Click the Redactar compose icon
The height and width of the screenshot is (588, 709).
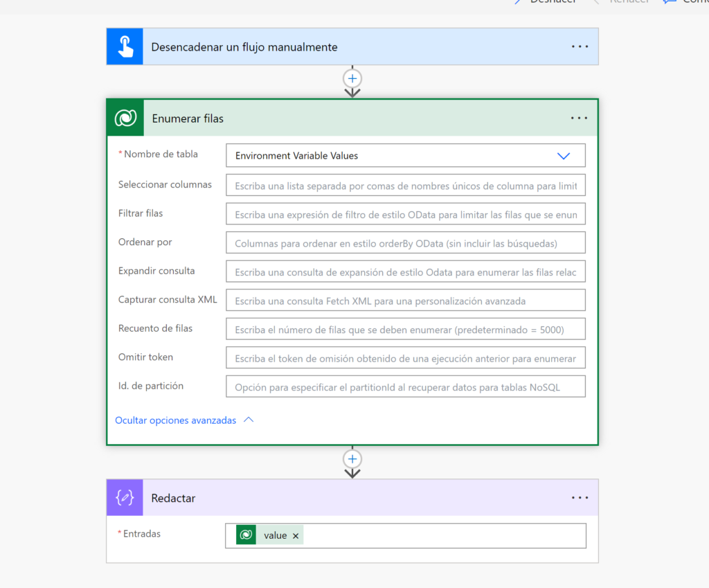[125, 497]
